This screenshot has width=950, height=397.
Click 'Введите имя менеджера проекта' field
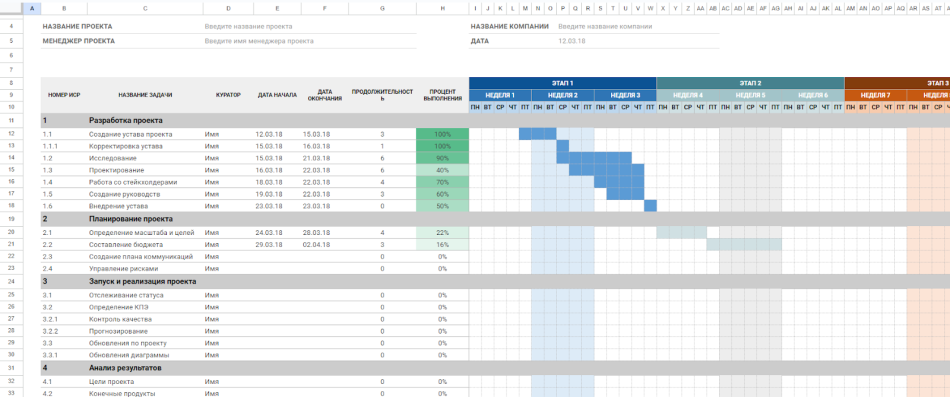pyautogui.click(x=259, y=41)
